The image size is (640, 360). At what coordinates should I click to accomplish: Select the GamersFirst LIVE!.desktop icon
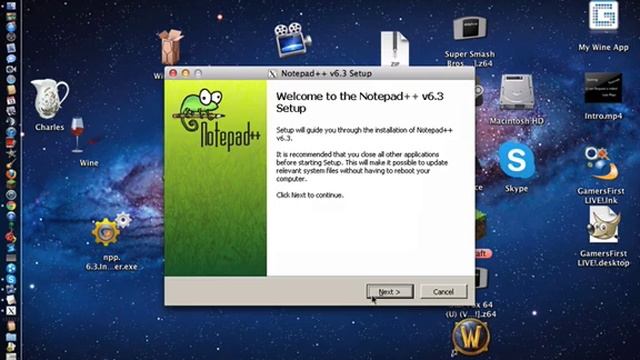coord(604,225)
